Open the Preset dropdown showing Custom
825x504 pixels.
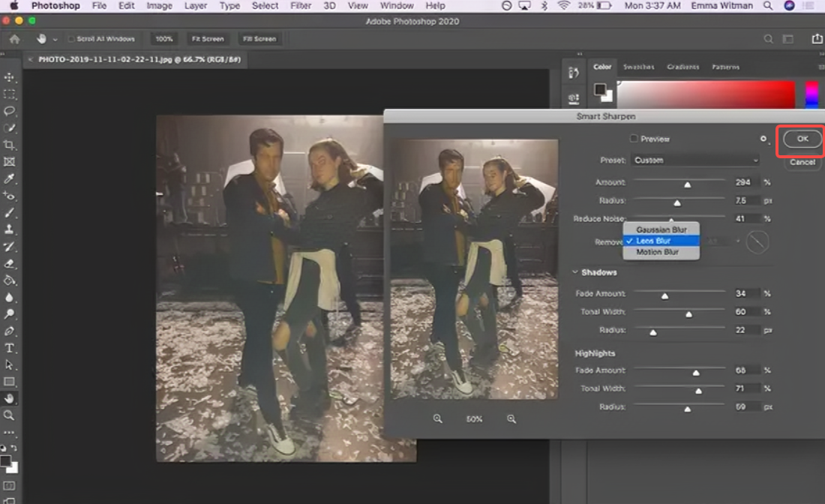coord(694,160)
